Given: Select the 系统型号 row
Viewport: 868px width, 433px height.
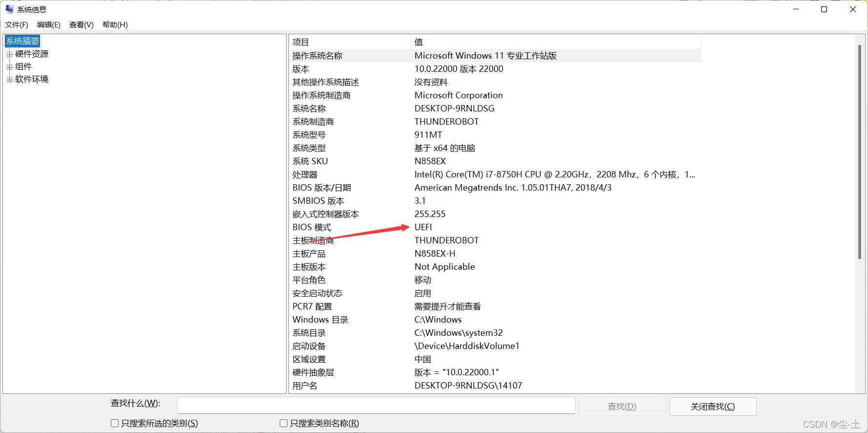Looking at the screenshot, I should [496, 135].
